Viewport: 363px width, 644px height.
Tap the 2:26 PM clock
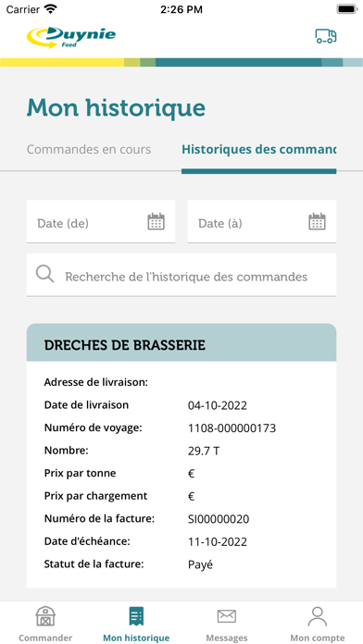[181, 9]
